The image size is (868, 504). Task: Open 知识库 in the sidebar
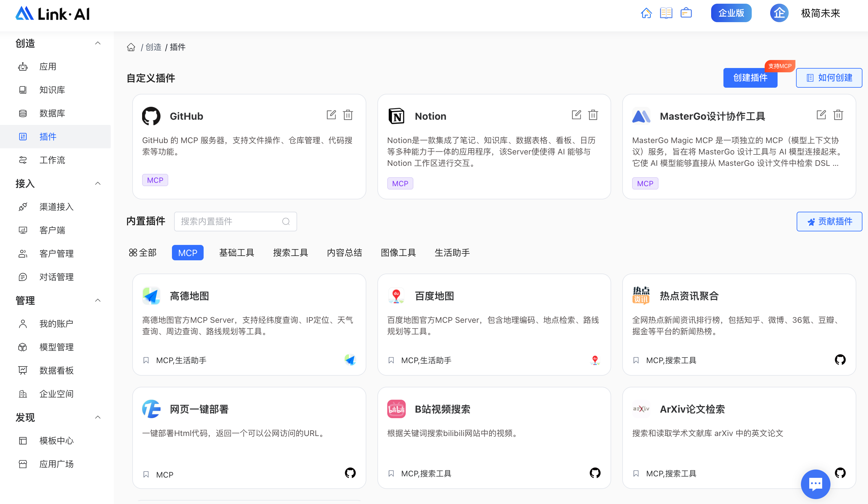coord(55,90)
